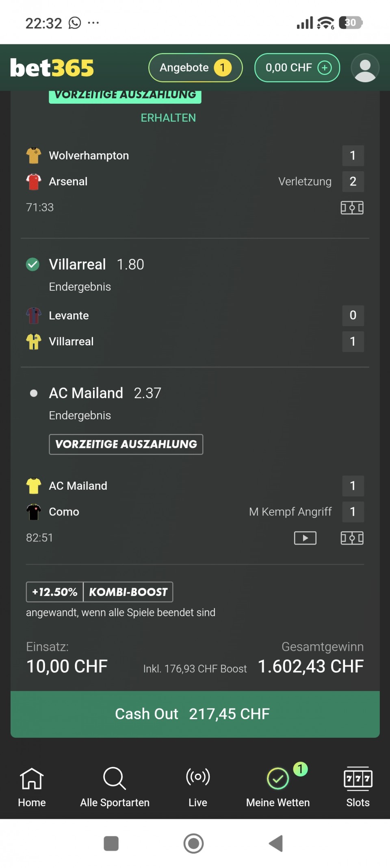This screenshot has height=868, width=390.
Task: Tap the Android recent apps square
Action: (x=111, y=843)
